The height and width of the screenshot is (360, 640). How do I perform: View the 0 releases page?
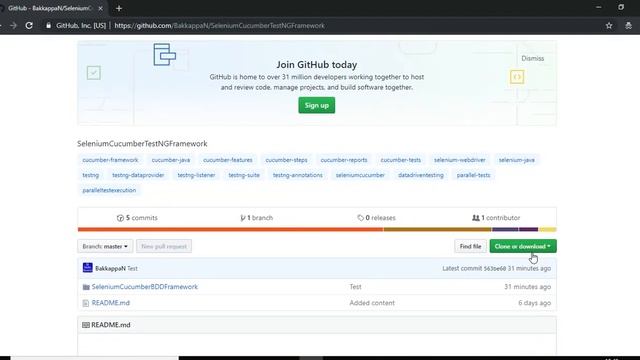click(x=376, y=218)
